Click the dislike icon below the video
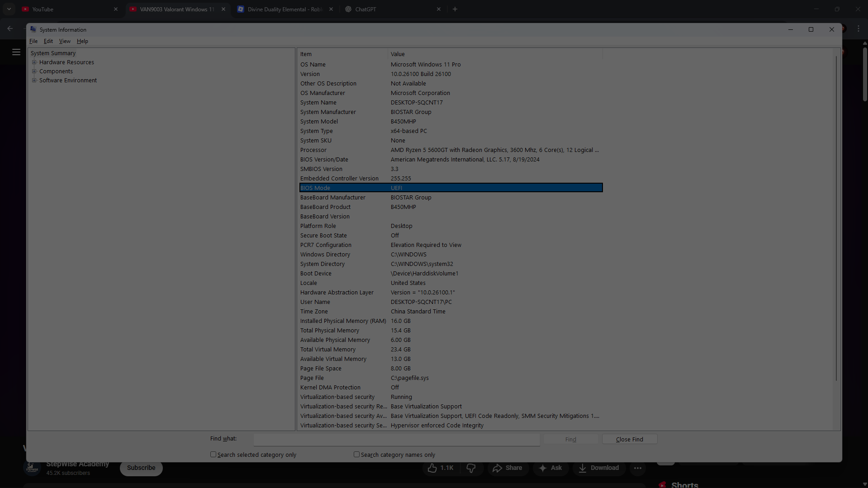868x488 pixels. click(x=472, y=468)
